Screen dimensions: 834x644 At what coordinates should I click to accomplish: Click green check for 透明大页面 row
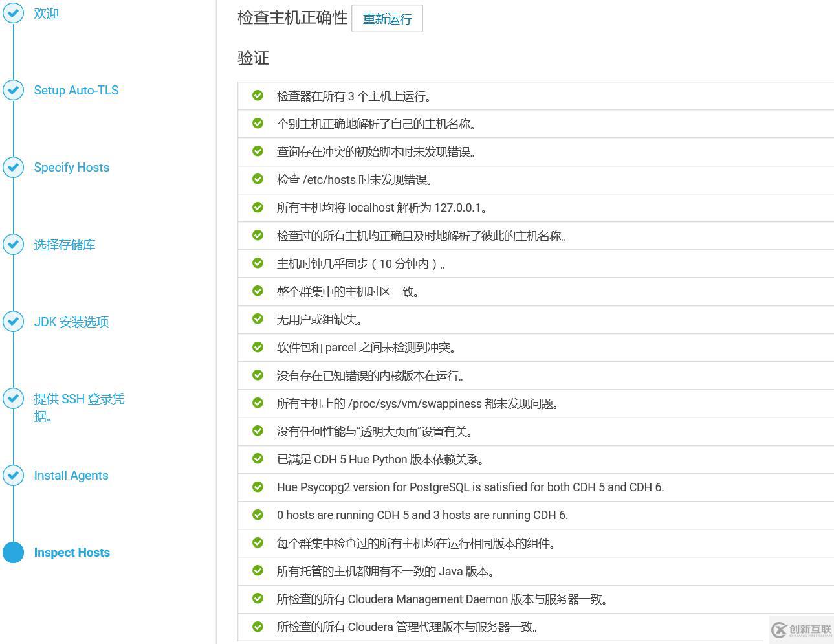click(258, 430)
